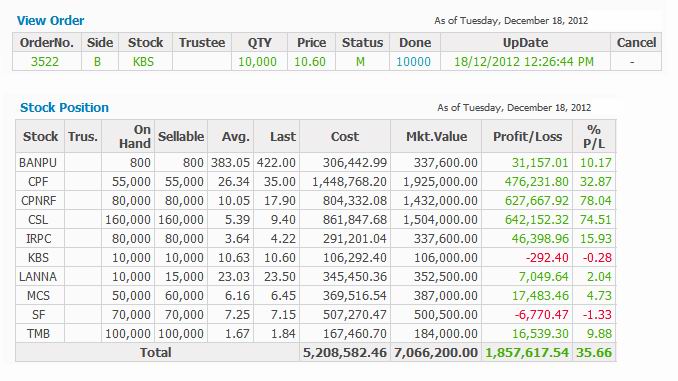The height and width of the screenshot is (381, 678).
Task: Click the Done value 10000
Action: [x=413, y=62]
